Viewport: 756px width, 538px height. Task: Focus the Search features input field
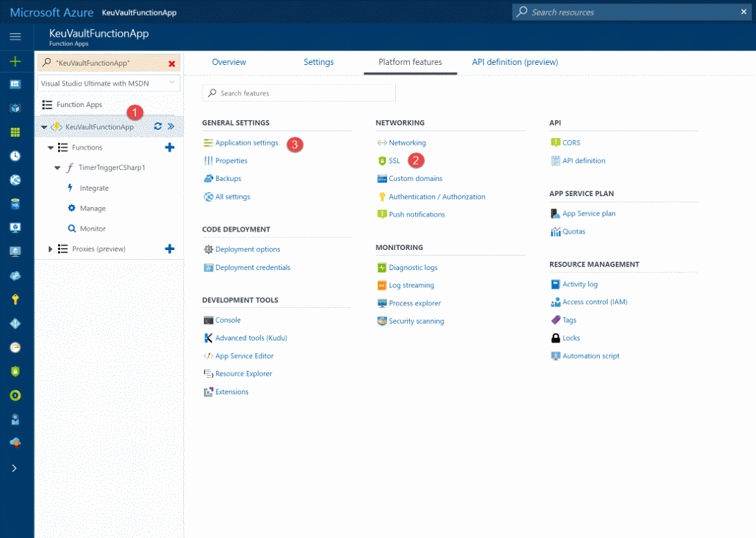pyautogui.click(x=299, y=93)
